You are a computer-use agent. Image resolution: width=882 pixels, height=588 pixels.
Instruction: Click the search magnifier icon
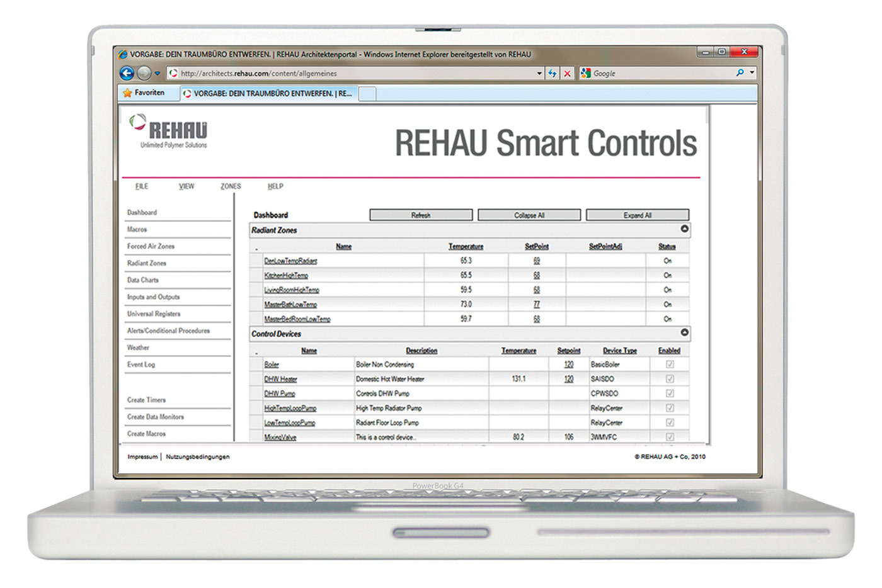coord(740,73)
